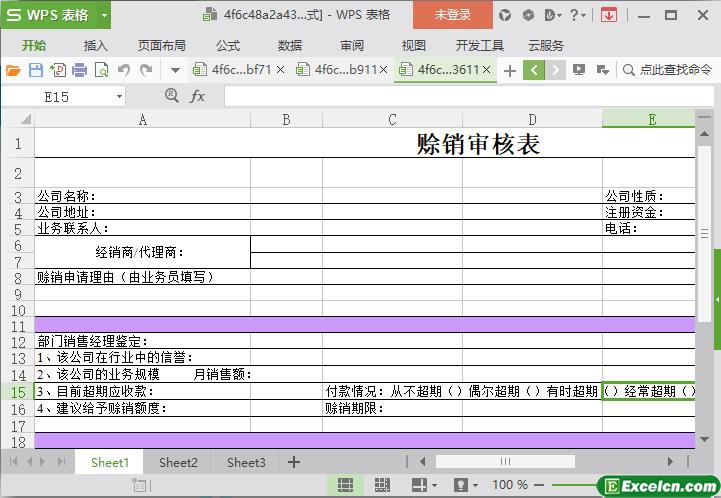721x498 pixels.
Task: Select the 赊销审核表 title cell
Action: point(478,144)
